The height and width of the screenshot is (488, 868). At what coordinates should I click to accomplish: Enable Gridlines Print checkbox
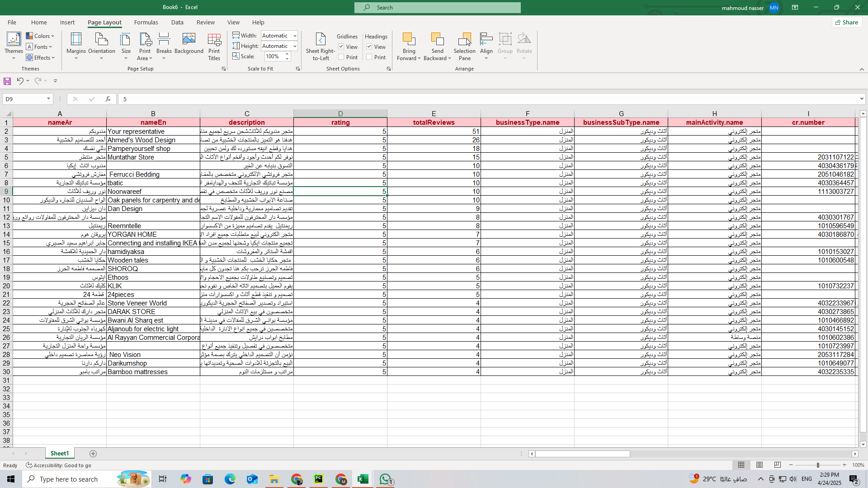click(x=341, y=57)
